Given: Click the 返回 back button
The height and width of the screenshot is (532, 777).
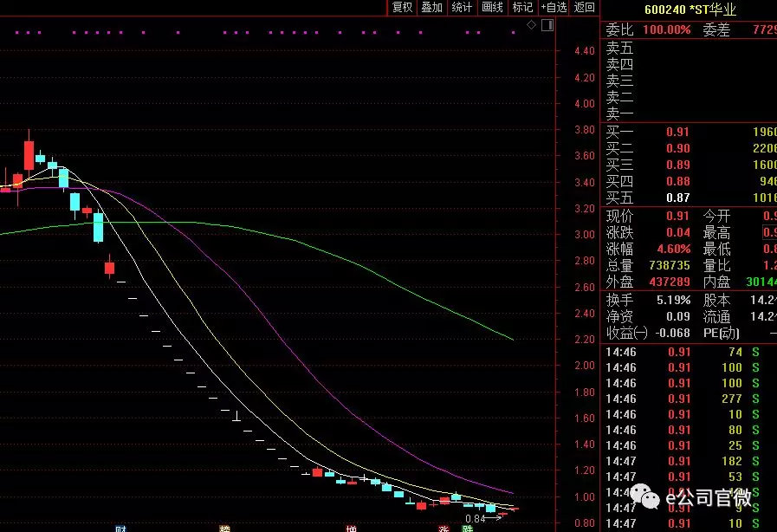Looking at the screenshot, I should pyautogui.click(x=584, y=8).
